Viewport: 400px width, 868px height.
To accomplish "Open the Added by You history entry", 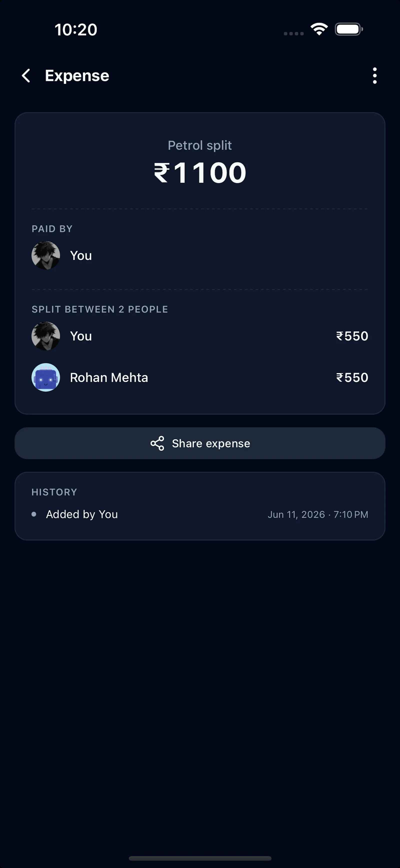I will [x=200, y=514].
